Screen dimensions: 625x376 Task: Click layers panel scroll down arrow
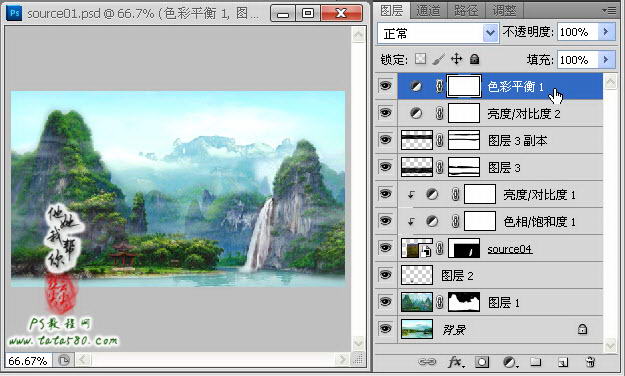pos(610,345)
